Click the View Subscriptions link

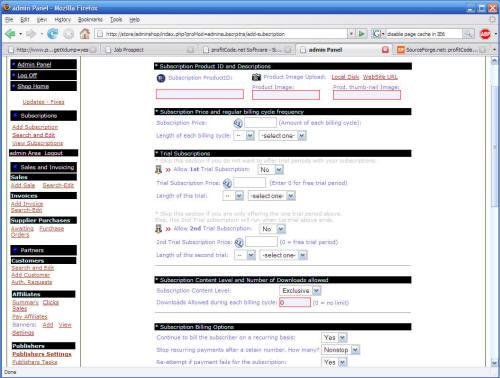point(37,143)
